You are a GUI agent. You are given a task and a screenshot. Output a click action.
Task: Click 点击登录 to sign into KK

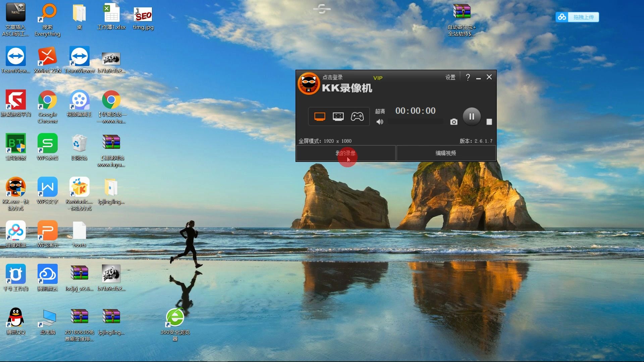click(x=332, y=77)
